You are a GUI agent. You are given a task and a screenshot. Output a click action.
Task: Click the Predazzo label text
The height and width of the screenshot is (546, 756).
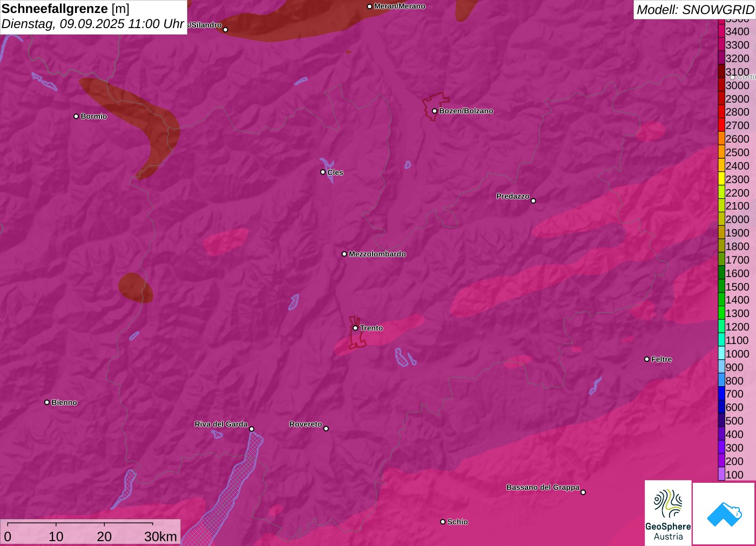tap(513, 196)
